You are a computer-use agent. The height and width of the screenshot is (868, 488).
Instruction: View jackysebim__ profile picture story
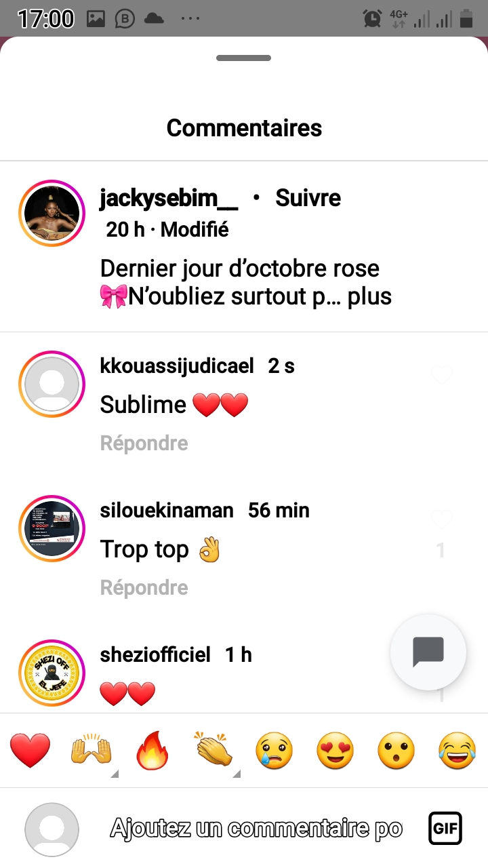click(x=52, y=213)
